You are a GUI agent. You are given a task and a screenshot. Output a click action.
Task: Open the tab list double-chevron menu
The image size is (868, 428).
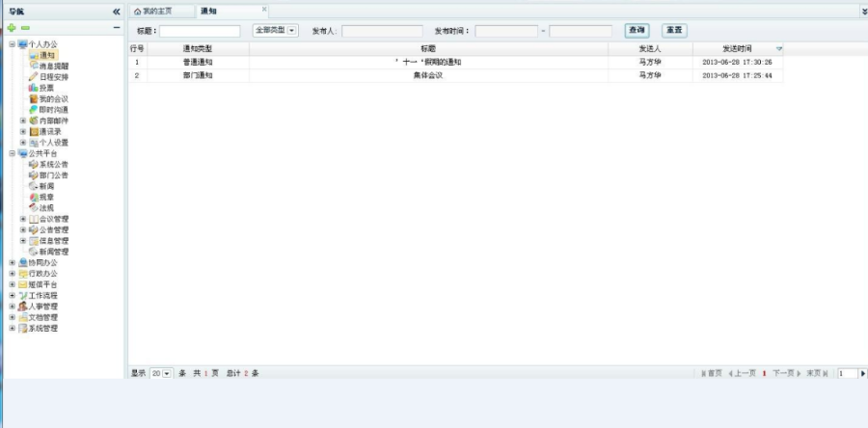864,11
